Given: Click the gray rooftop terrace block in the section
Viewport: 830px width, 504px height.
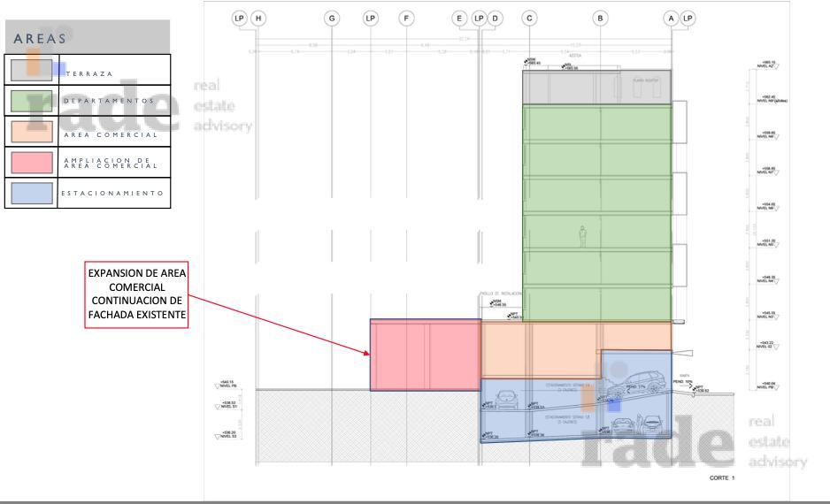Looking at the screenshot, I should point(596,88).
